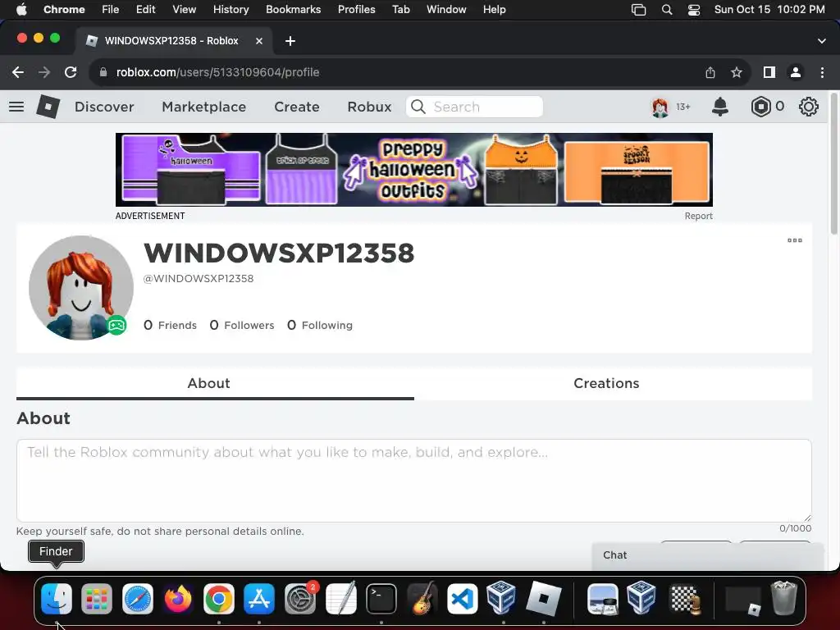Switch to the About tab
Viewport: 840px width, 630px height.
pyautogui.click(x=209, y=383)
